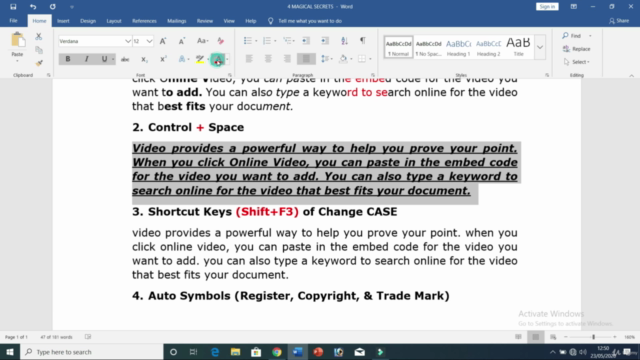Apply Heading 2 style
Image resolution: width=640 pixels, height=360 pixels.
489,47
